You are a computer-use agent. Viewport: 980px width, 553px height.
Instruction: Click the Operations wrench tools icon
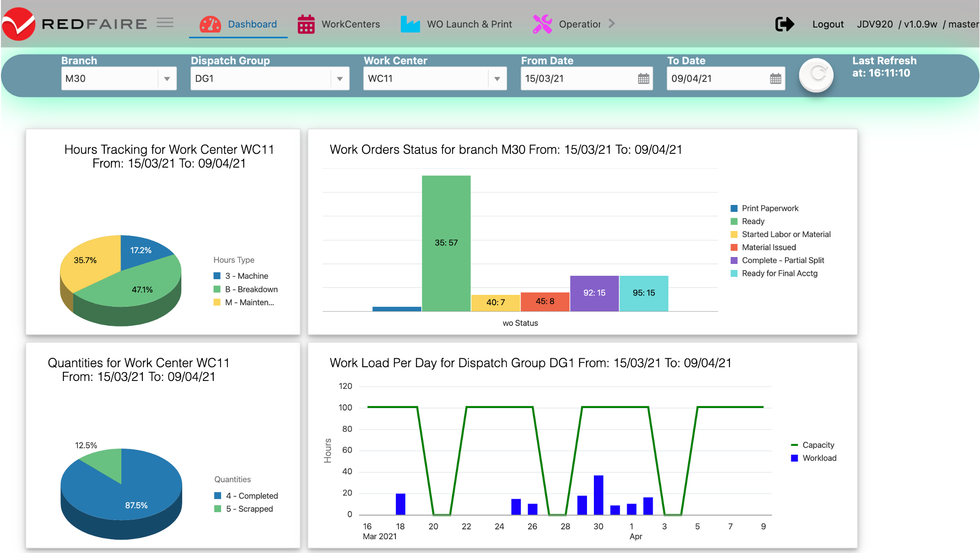click(x=542, y=24)
